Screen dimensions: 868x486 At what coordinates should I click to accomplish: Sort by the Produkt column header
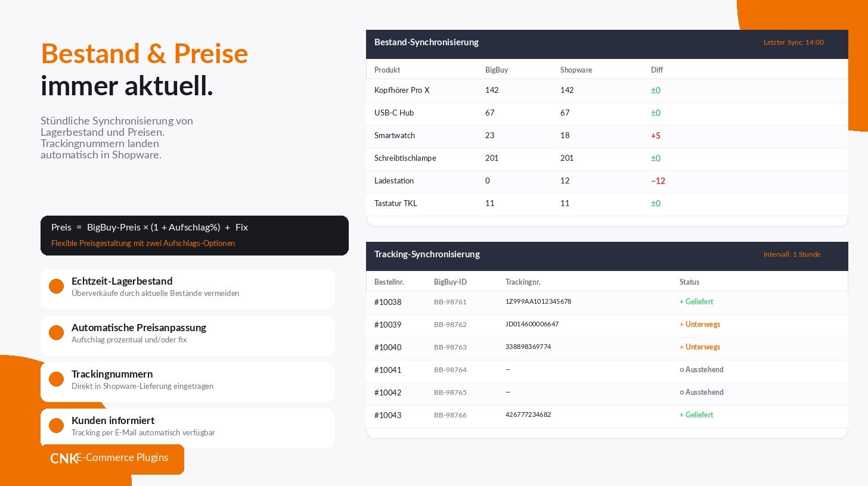point(387,70)
